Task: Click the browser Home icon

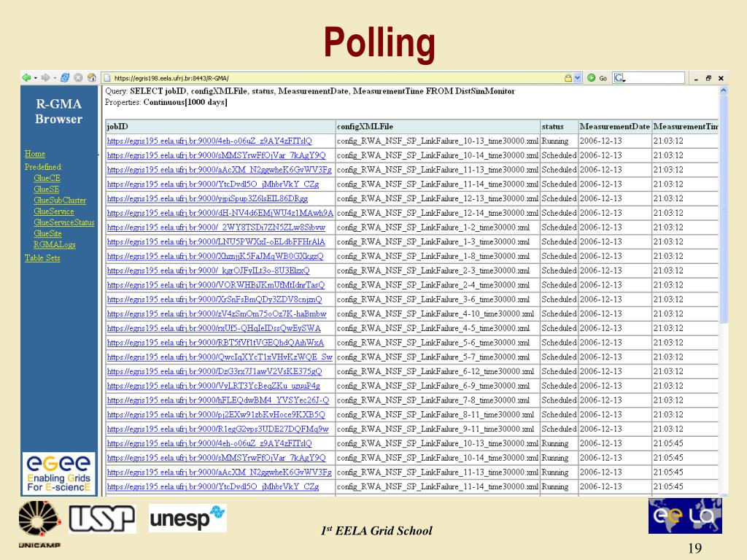Action: [x=92, y=77]
